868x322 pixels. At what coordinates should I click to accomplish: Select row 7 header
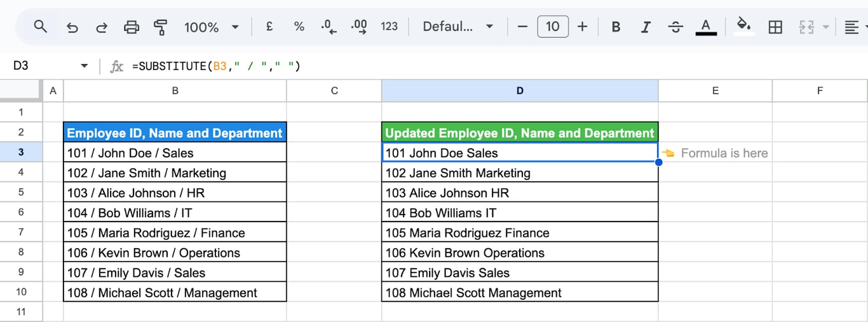21,232
